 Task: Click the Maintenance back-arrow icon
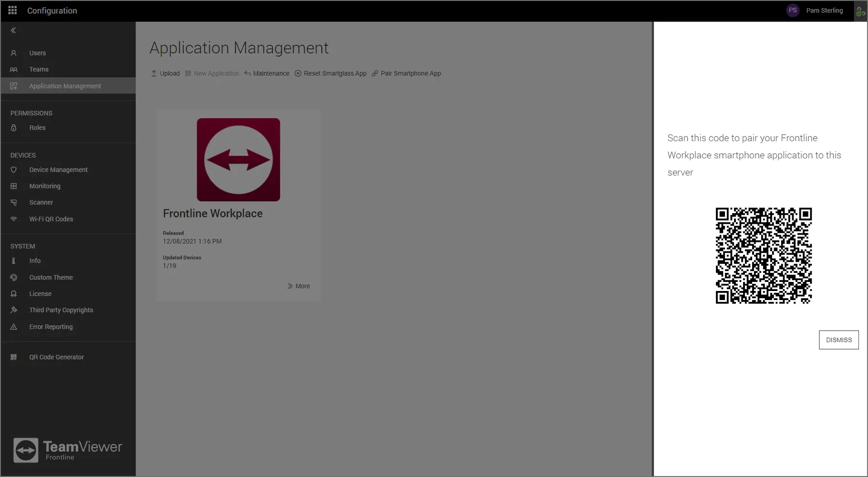click(248, 73)
